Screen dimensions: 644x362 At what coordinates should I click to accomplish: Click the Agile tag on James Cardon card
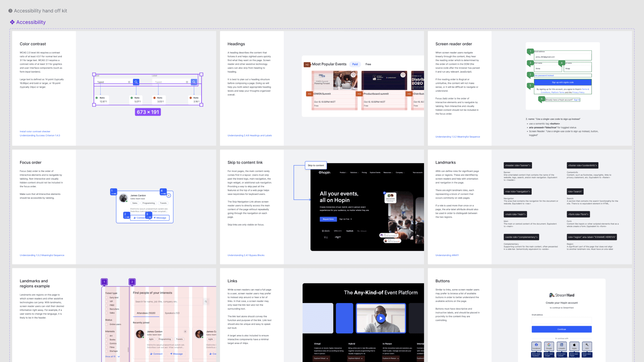151,339
